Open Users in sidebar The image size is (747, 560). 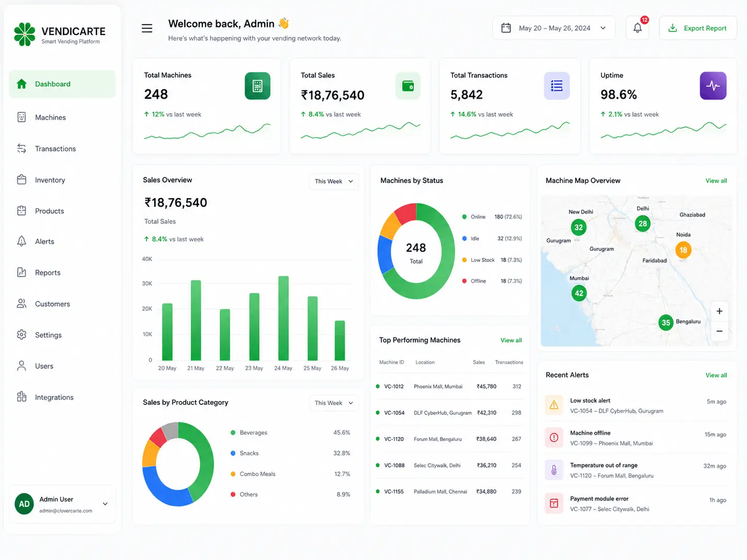point(62,366)
